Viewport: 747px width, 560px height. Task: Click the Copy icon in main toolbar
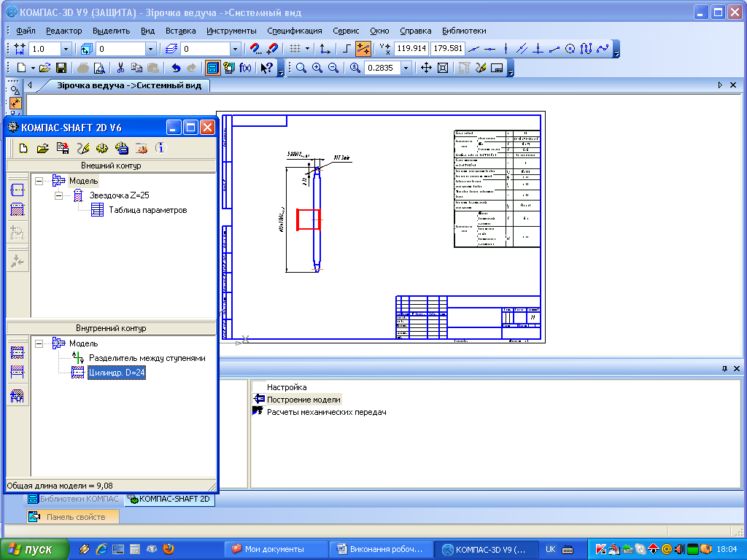point(136,68)
